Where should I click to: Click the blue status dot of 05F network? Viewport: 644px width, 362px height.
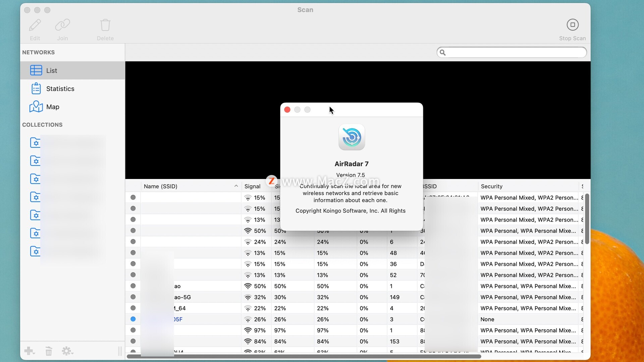pyautogui.click(x=133, y=319)
